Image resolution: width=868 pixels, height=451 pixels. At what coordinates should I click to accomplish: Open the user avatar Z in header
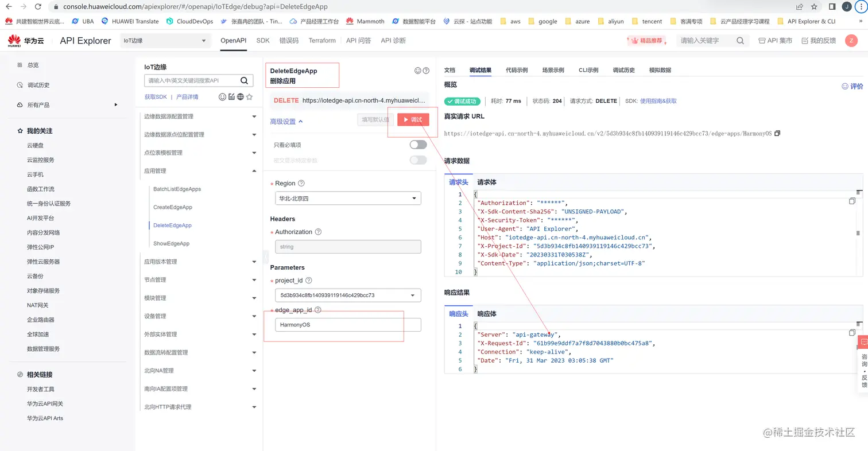click(851, 41)
